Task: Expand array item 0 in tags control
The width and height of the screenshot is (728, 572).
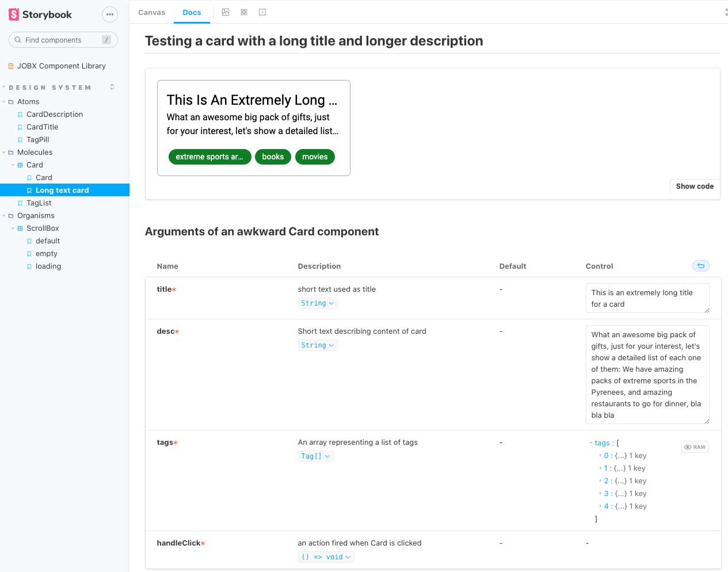Action: click(600, 455)
